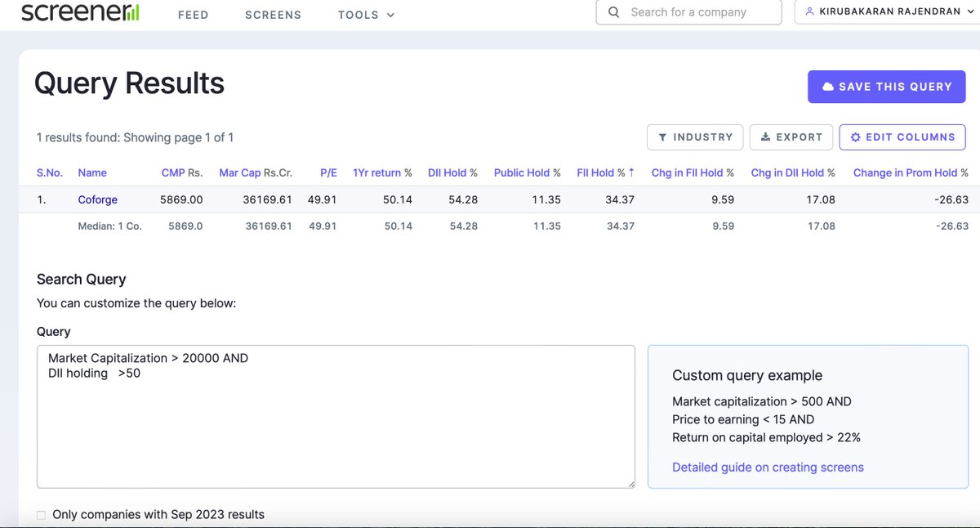
Task: Click the sort arrow next to FII Hold %
Action: (631, 172)
